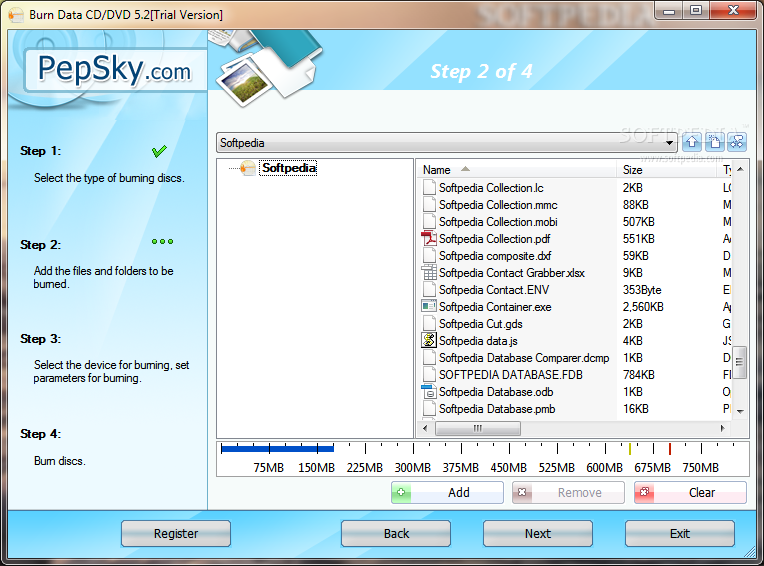Image resolution: width=764 pixels, height=566 pixels.
Task: Click the program icon of Softpedia Container.exe
Action: [429, 307]
